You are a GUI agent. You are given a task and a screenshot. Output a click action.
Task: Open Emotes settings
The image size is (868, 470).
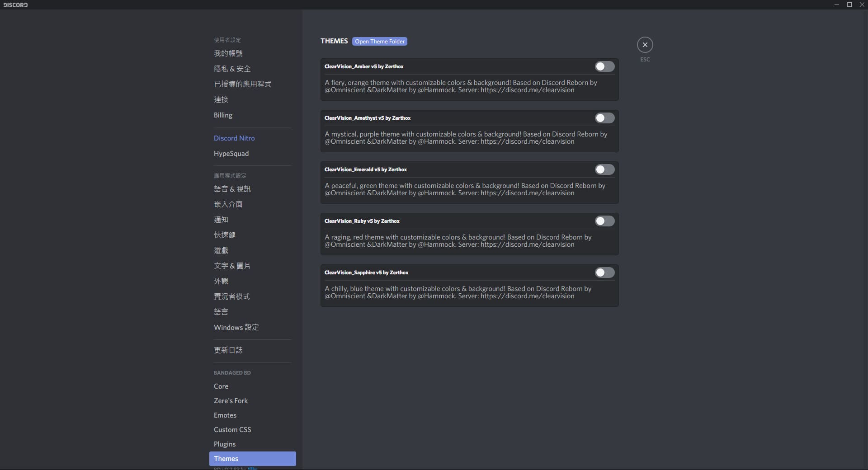click(x=252, y=415)
